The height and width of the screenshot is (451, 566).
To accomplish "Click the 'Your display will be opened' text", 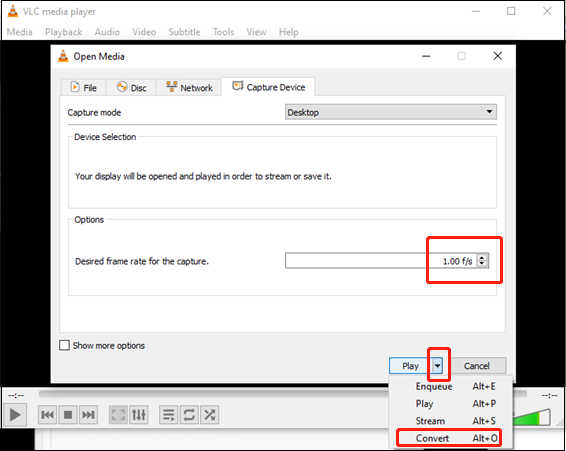I will click(x=203, y=176).
